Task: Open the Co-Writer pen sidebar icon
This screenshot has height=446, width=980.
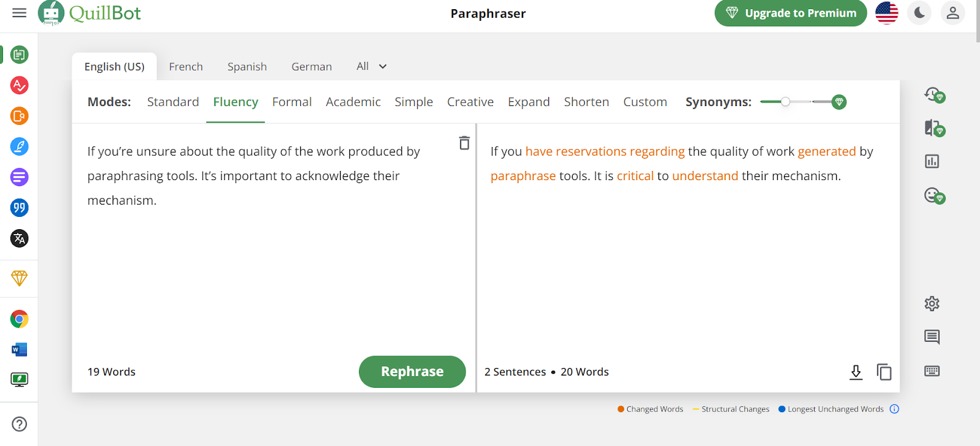Action: pos(20,146)
